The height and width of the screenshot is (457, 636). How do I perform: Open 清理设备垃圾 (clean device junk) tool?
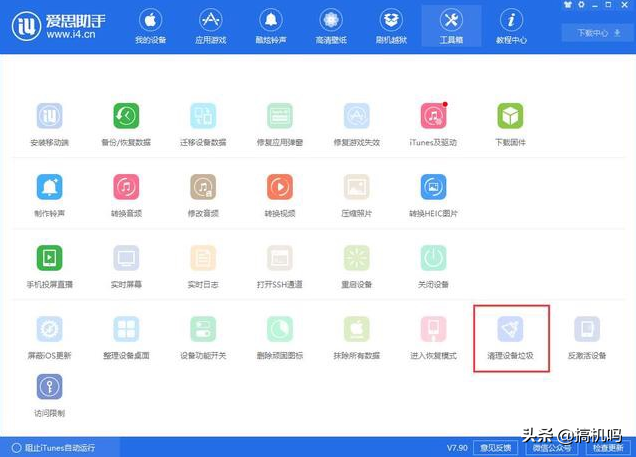click(511, 330)
